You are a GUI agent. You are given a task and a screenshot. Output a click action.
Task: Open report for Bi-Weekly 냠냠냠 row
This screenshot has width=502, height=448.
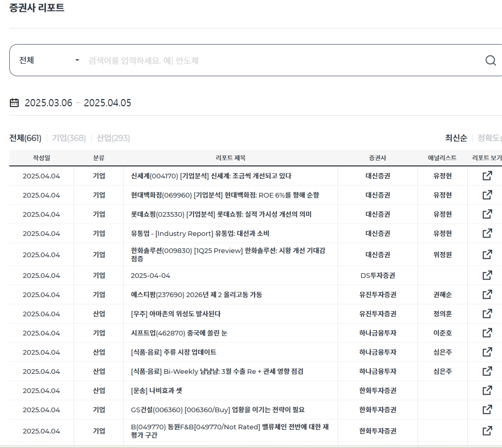coord(487,371)
